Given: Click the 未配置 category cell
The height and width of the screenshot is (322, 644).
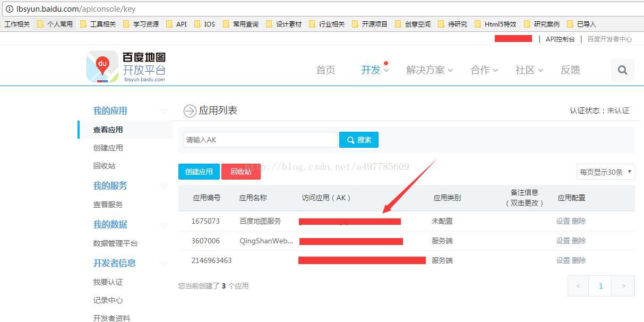Looking at the screenshot, I should (x=442, y=221).
